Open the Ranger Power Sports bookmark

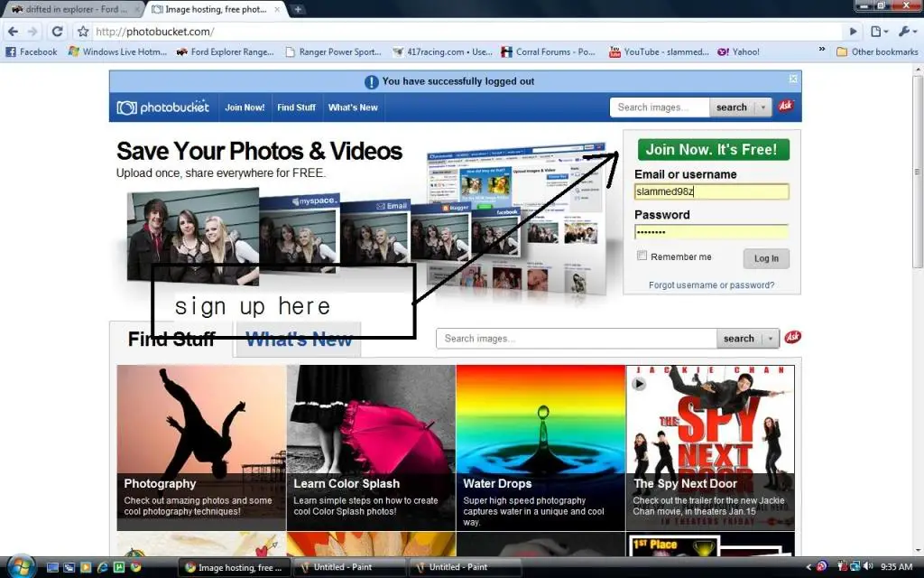click(x=334, y=51)
